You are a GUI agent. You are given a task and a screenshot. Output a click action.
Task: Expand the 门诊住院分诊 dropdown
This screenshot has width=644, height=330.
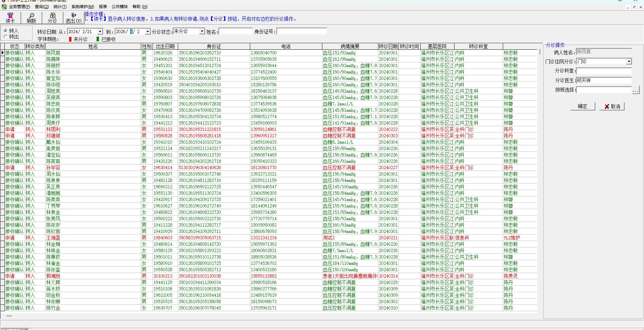click(629, 61)
